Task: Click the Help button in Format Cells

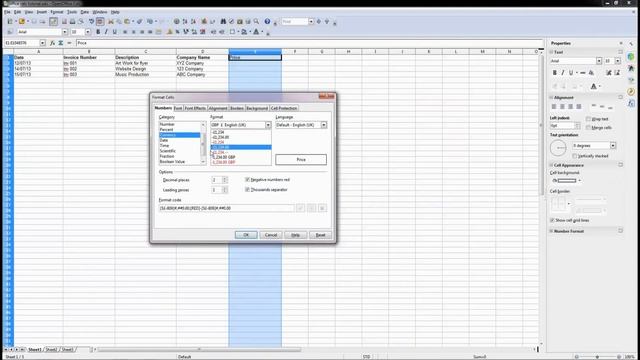Action: point(296,235)
